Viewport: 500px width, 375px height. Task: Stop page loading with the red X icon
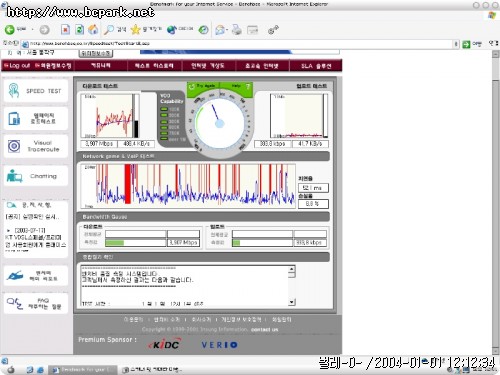[65, 30]
